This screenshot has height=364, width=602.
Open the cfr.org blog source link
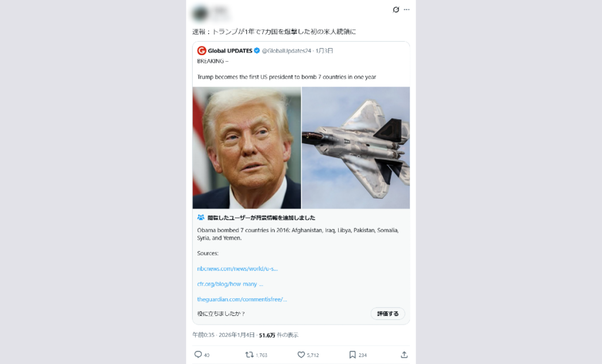point(230,284)
